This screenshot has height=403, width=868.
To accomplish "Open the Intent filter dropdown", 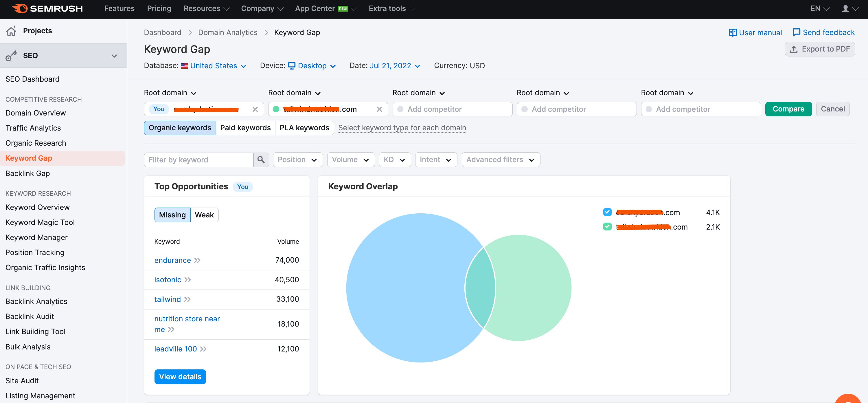I will 436,160.
